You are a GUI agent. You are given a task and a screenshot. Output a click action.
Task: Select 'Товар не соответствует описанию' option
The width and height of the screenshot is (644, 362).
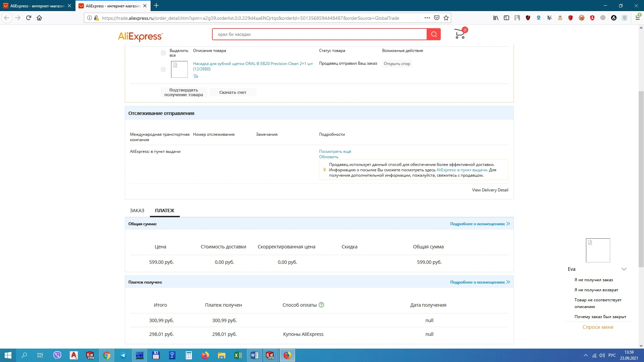[x=598, y=303]
